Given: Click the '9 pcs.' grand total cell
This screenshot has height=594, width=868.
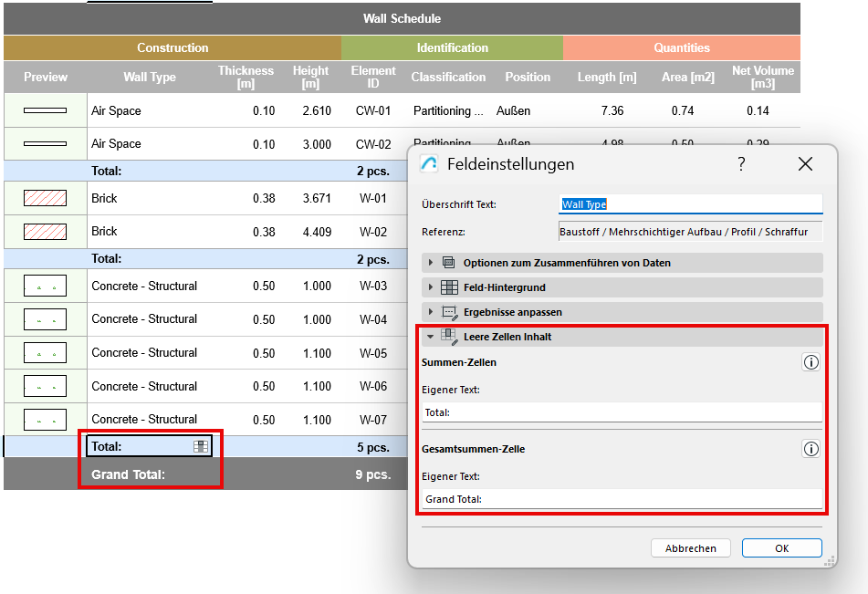Looking at the screenshot, I should (373, 474).
